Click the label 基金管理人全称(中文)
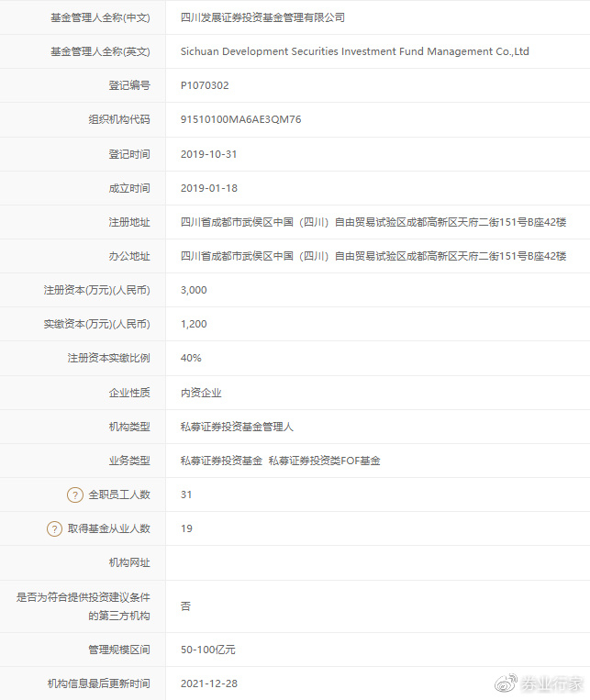 pos(100,17)
